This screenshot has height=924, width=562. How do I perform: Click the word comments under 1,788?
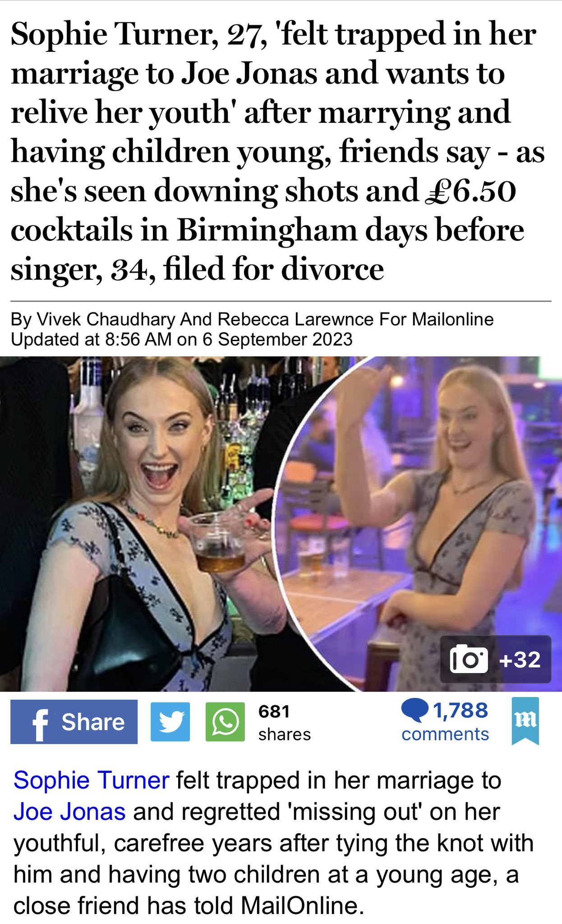pos(445,735)
